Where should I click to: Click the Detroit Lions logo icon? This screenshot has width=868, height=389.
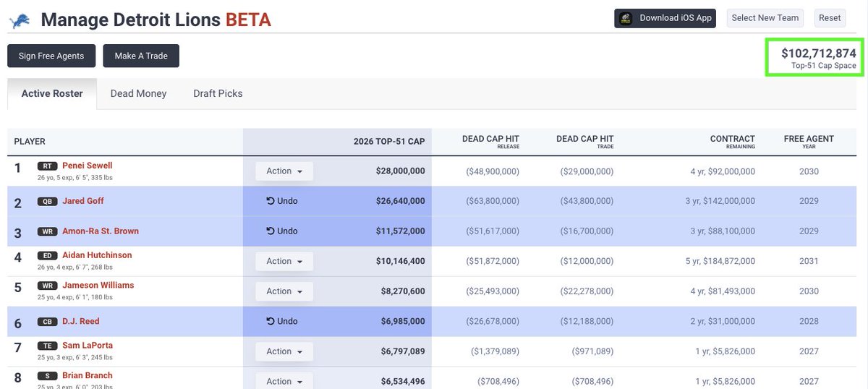(x=20, y=20)
